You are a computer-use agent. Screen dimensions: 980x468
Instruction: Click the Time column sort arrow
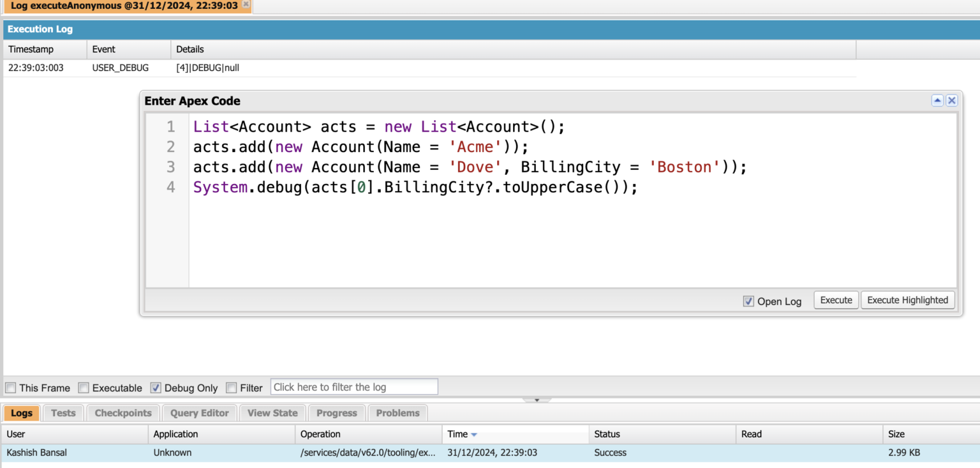coord(474,434)
